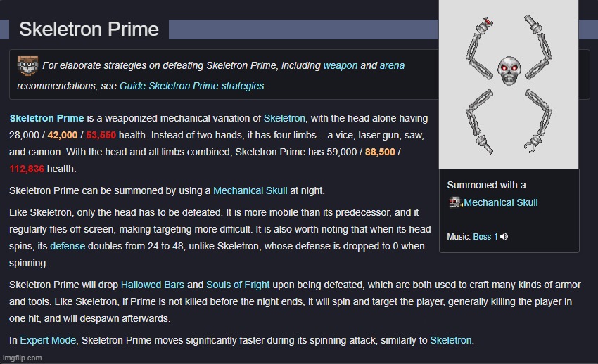Click the Mechanical Skull item icon in infobox
Screen dimensions: 598x364
(455, 202)
